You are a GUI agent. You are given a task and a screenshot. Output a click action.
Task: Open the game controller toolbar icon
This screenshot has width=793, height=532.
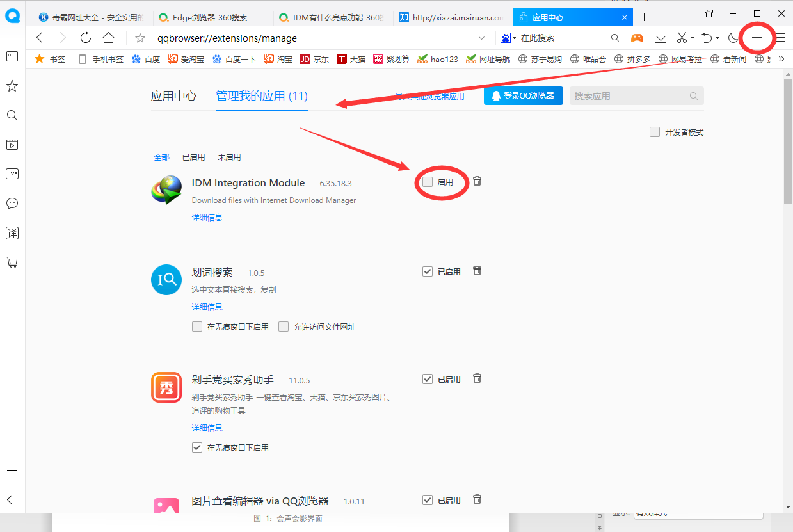tap(637, 38)
